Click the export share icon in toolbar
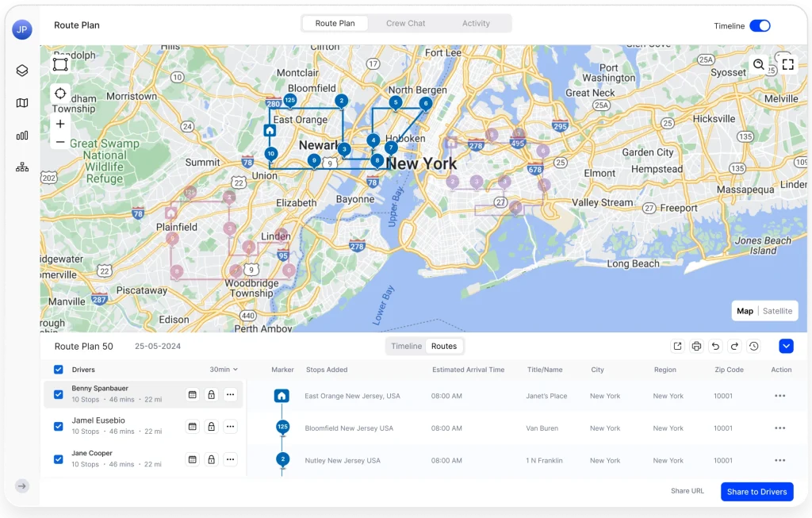Image resolution: width=812 pixels, height=518 pixels. 677,346
